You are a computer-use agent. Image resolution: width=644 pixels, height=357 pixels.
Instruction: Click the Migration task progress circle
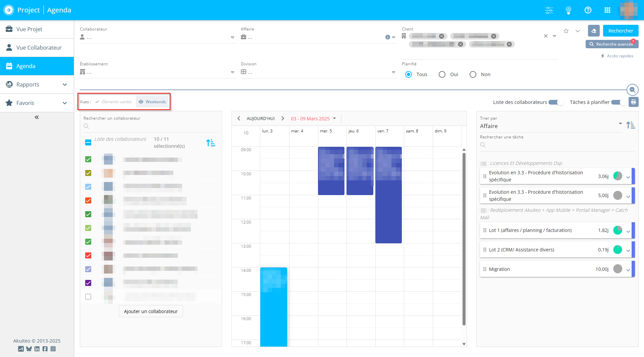point(618,269)
